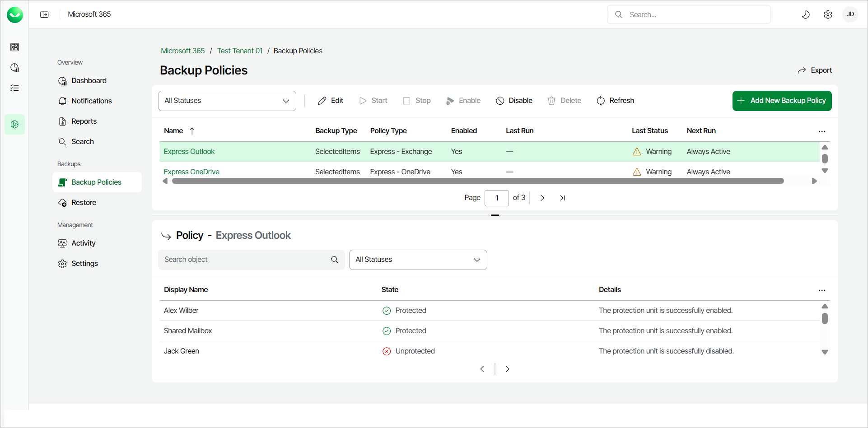868x428 pixels.
Task: Open the All Statuses filter in the Policy panel
Action: pyautogui.click(x=418, y=260)
